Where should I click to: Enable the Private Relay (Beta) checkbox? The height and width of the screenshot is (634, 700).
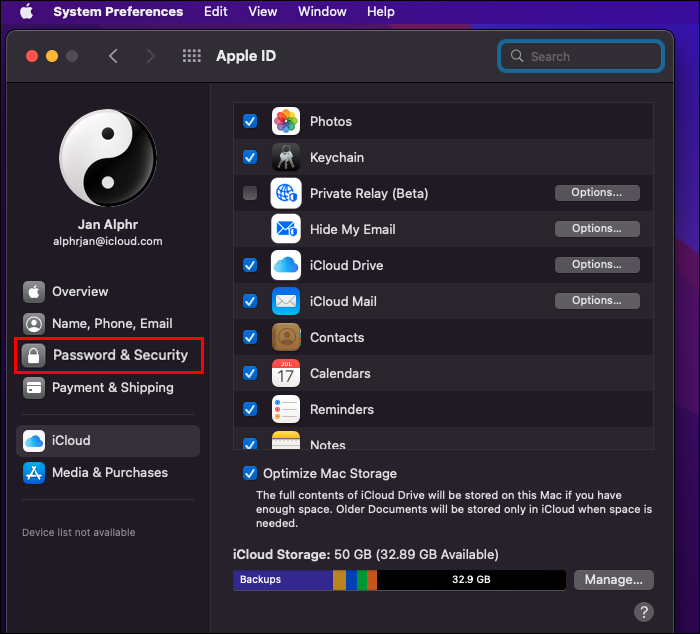coord(250,193)
